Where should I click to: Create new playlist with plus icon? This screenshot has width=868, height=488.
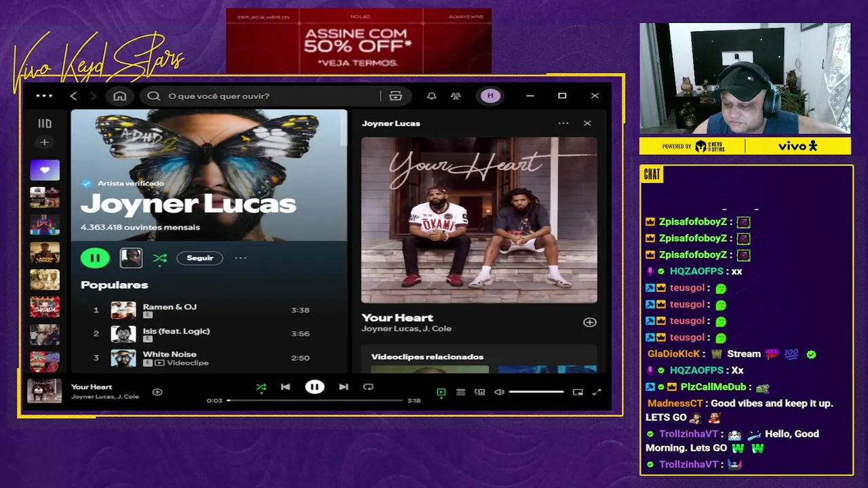(x=45, y=142)
